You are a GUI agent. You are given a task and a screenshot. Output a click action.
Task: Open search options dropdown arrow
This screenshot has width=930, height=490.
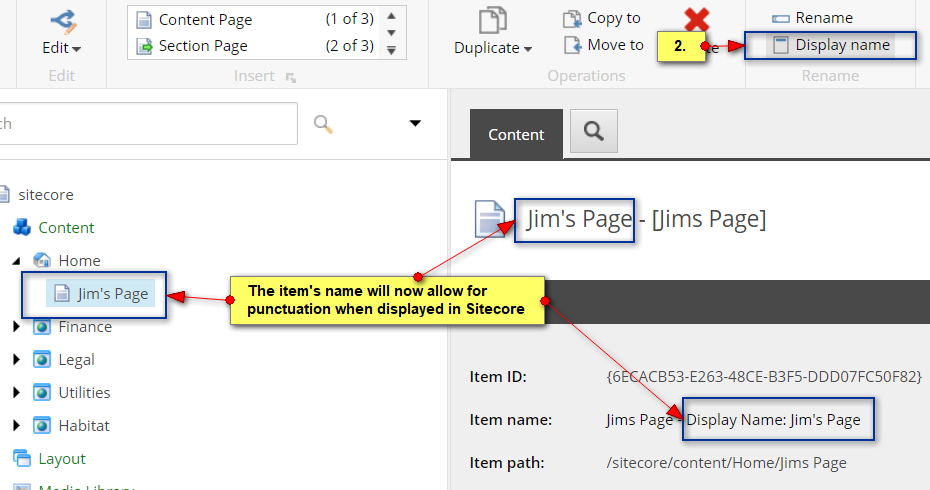(415, 123)
